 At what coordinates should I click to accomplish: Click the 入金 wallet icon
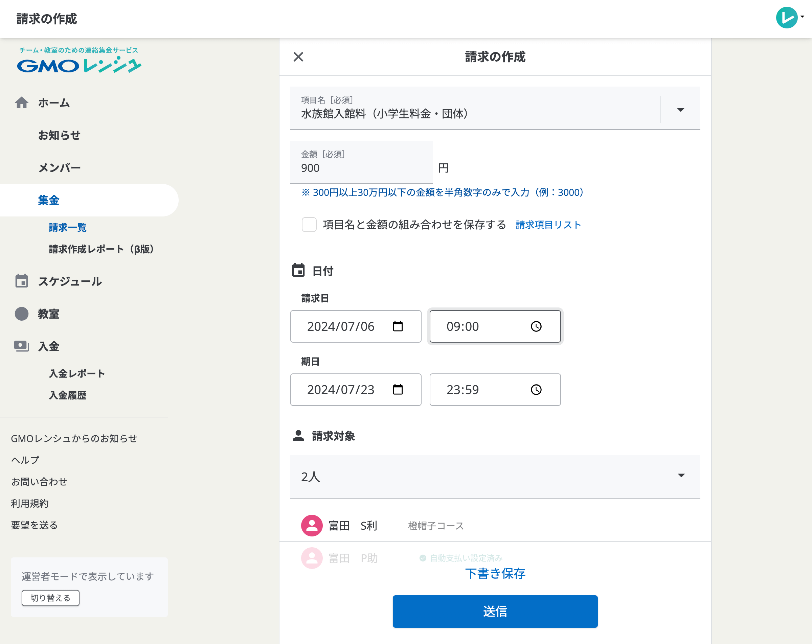pos(21,346)
